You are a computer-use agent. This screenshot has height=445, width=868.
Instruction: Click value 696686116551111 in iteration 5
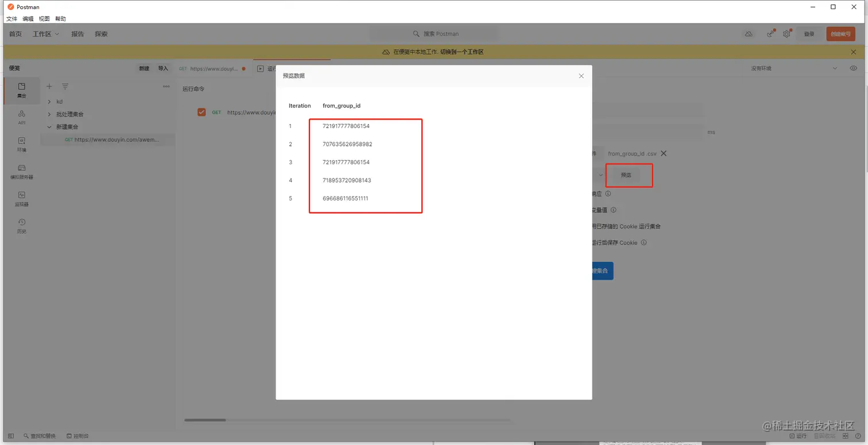346,199
